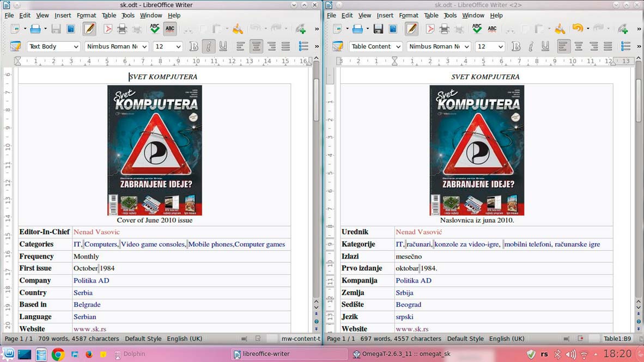Justify text in right window

point(608,46)
